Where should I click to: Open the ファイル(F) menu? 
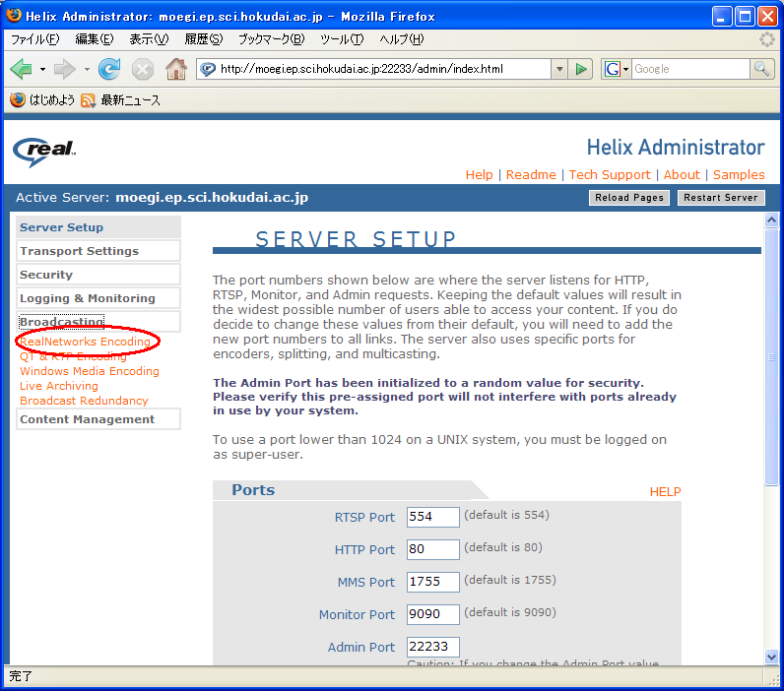[35, 39]
